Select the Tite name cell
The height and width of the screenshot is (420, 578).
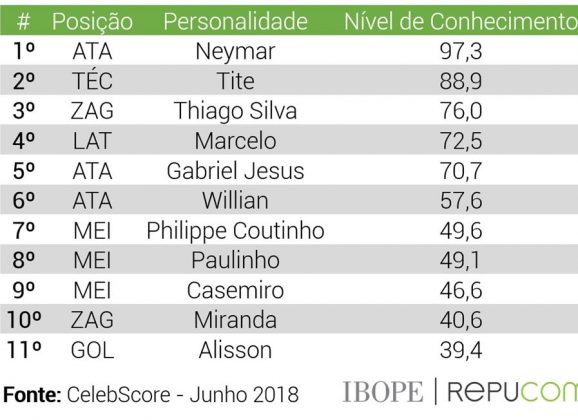click(x=235, y=81)
